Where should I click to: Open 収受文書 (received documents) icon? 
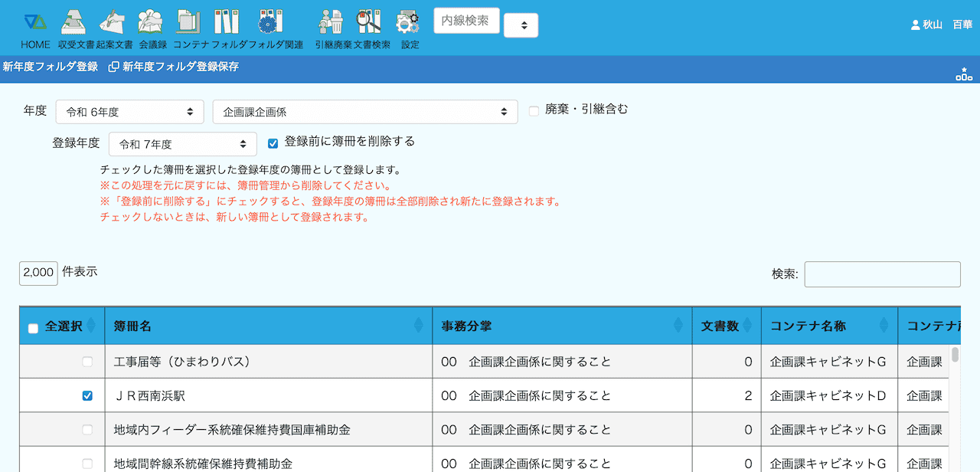click(73, 23)
